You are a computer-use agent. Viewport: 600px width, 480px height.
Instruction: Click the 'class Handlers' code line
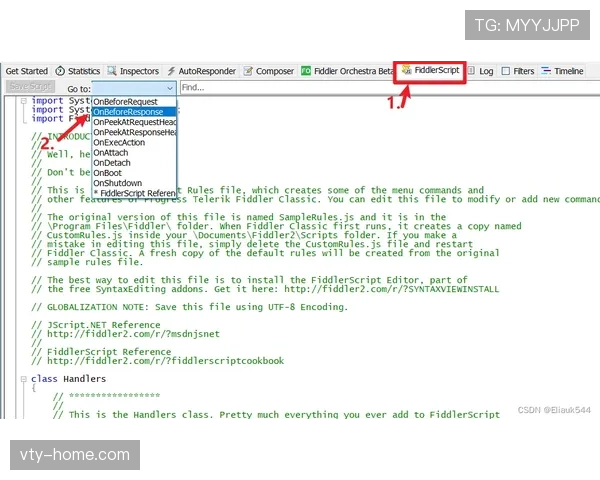(68, 379)
